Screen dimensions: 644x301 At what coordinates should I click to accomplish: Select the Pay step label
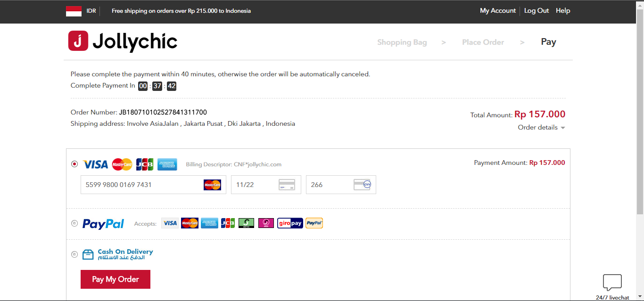pyautogui.click(x=549, y=42)
